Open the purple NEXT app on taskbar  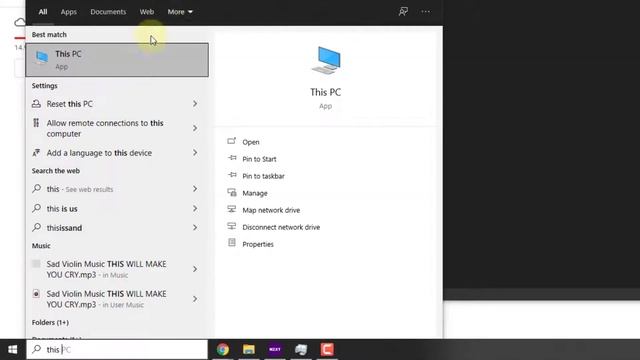tap(275, 350)
